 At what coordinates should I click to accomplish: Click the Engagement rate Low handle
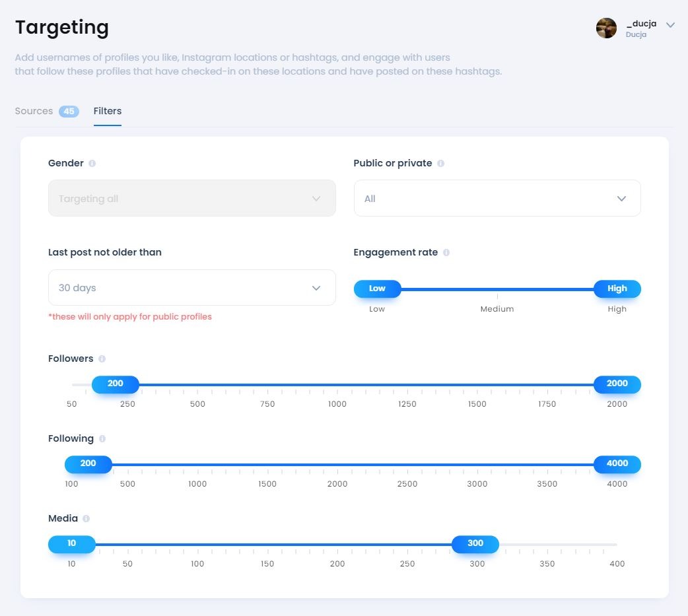(x=377, y=289)
